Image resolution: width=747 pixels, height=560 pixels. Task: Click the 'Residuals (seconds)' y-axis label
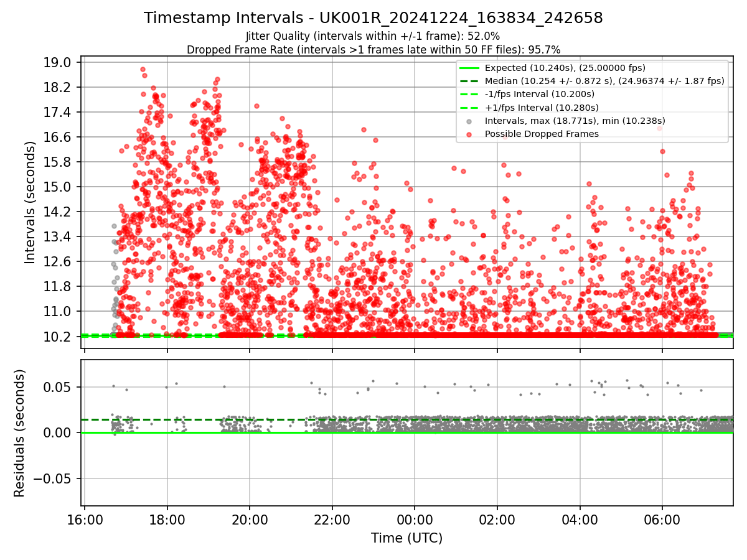point(20,433)
